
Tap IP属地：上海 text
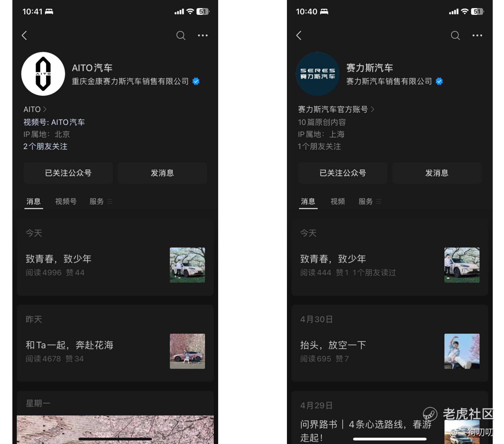[x=321, y=134]
